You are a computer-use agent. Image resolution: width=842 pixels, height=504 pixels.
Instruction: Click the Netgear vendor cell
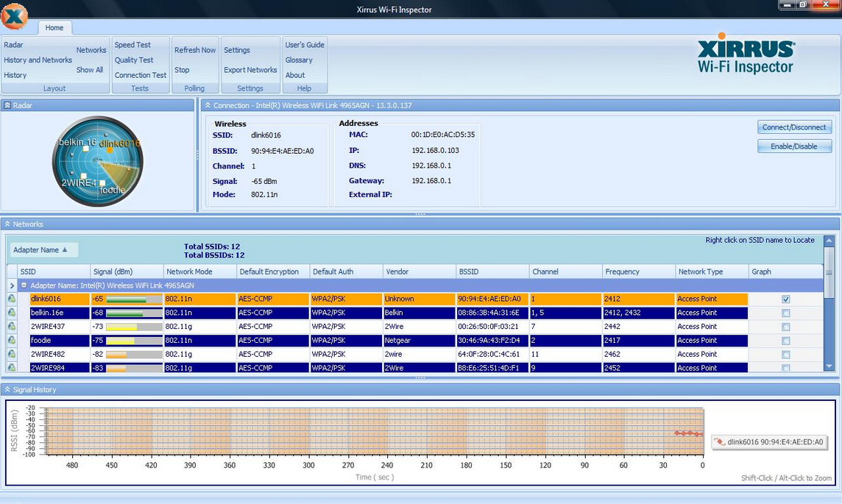pos(419,341)
